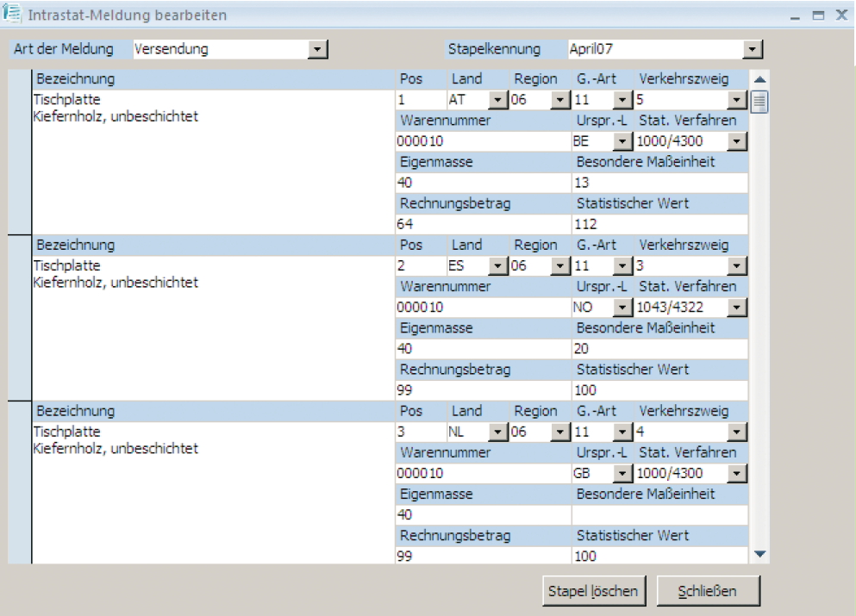Click Rechnungsbetrag field showing 64
Image resolution: width=856 pixels, height=616 pixels.
483,224
